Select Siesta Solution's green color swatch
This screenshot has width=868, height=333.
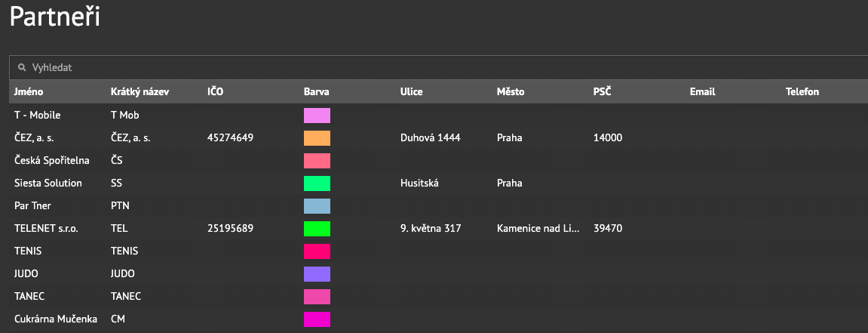click(x=317, y=183)
